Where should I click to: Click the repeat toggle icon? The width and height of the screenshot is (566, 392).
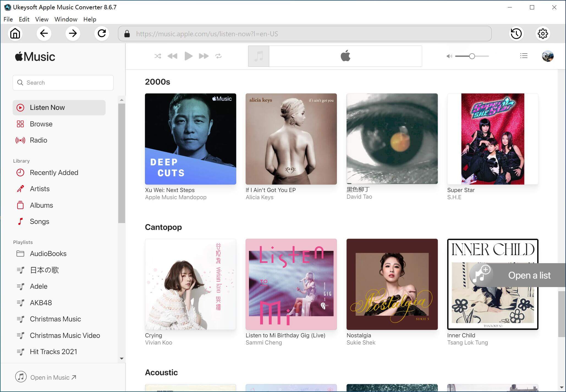(x=218, y=56)
